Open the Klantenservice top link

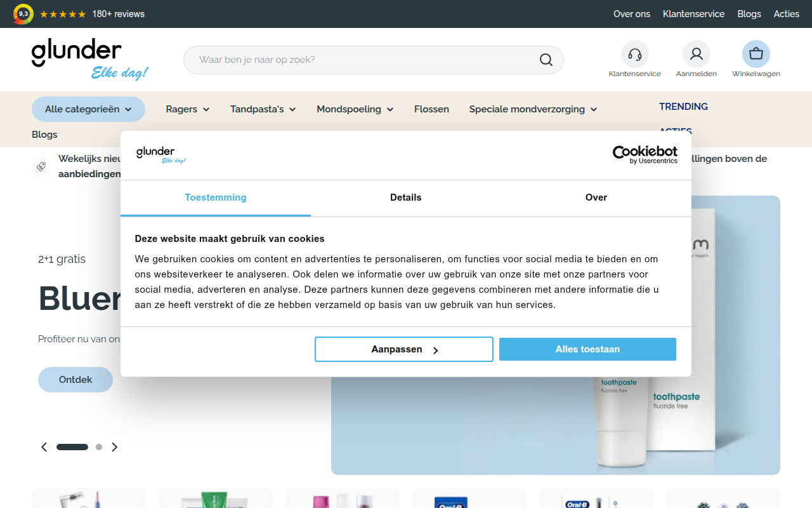point(693,14)
